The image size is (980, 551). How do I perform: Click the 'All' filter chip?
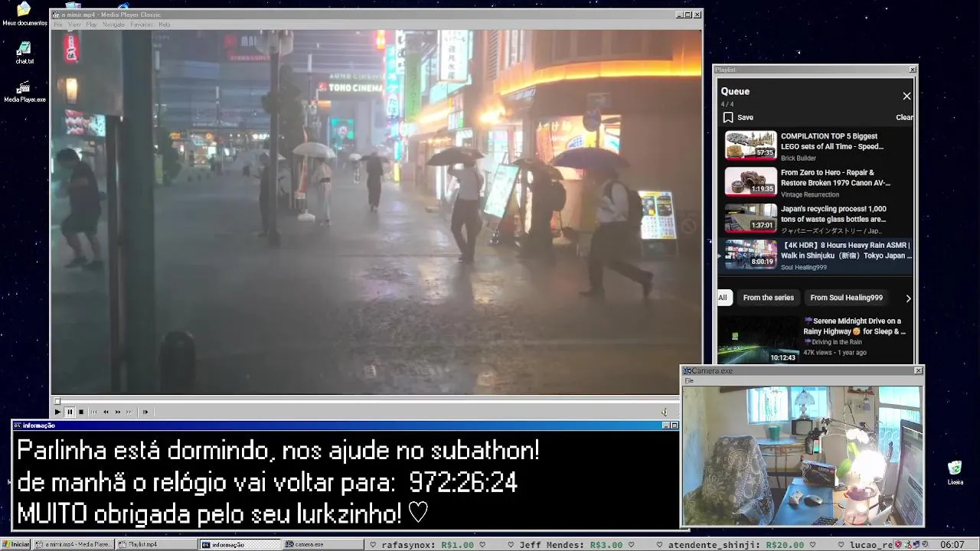pyautogui.click(x=722, y=298)
